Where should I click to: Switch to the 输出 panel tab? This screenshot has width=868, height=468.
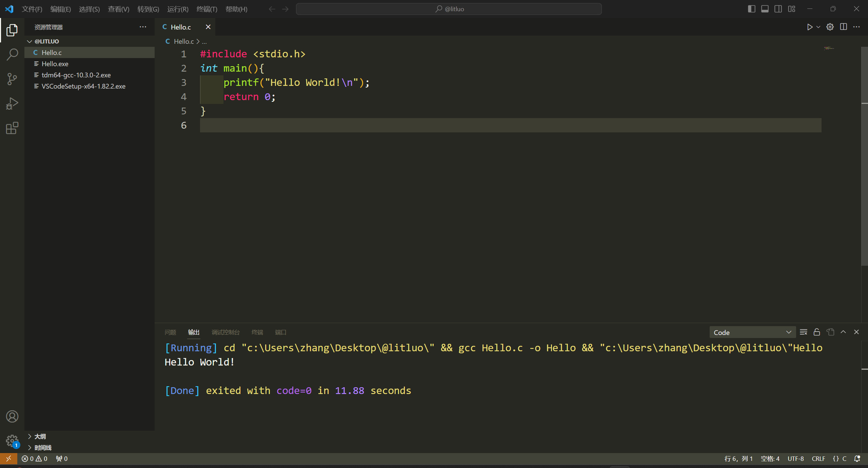pyautogui.click(x=194, y=332)
